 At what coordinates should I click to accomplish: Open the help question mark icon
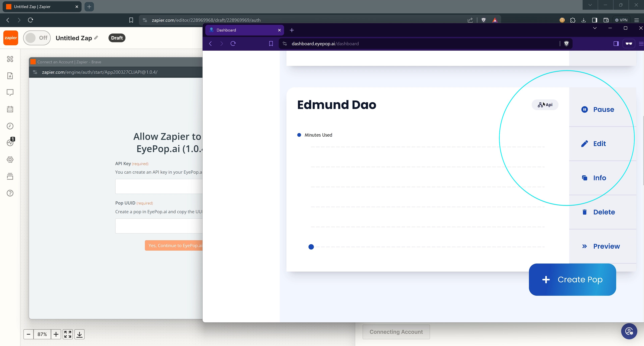(x=10, y=193)
